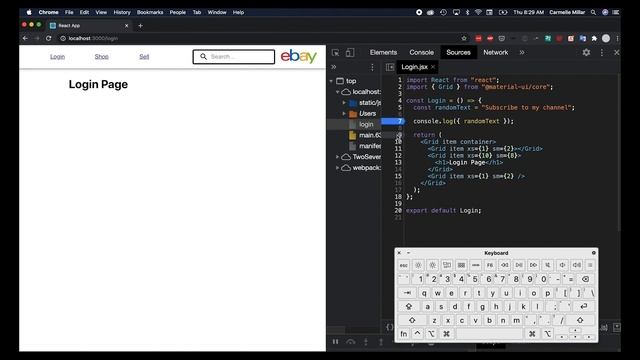The image size is (640, 360).
Task: Open the manifest file in tree
Action: coord(365,146)
